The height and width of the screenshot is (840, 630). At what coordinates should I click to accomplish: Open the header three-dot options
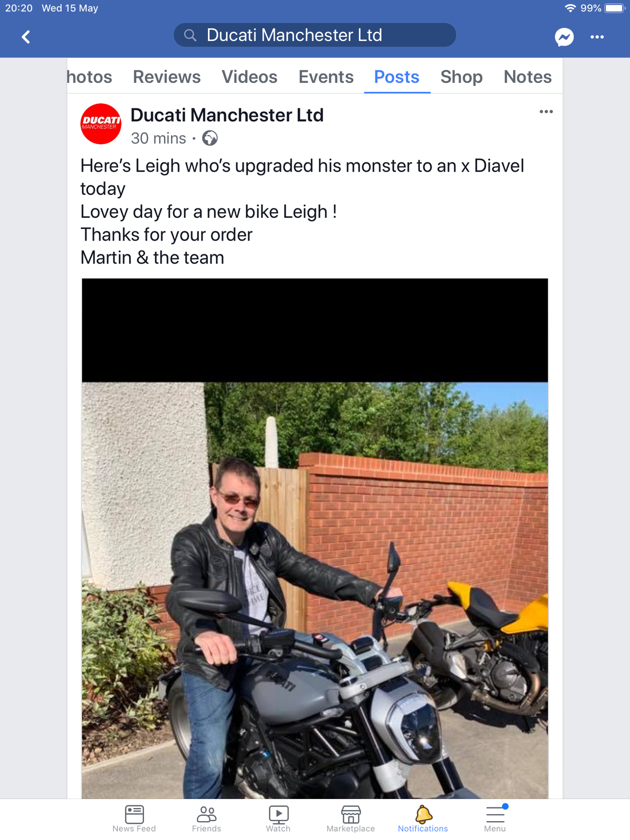point(597,37)
